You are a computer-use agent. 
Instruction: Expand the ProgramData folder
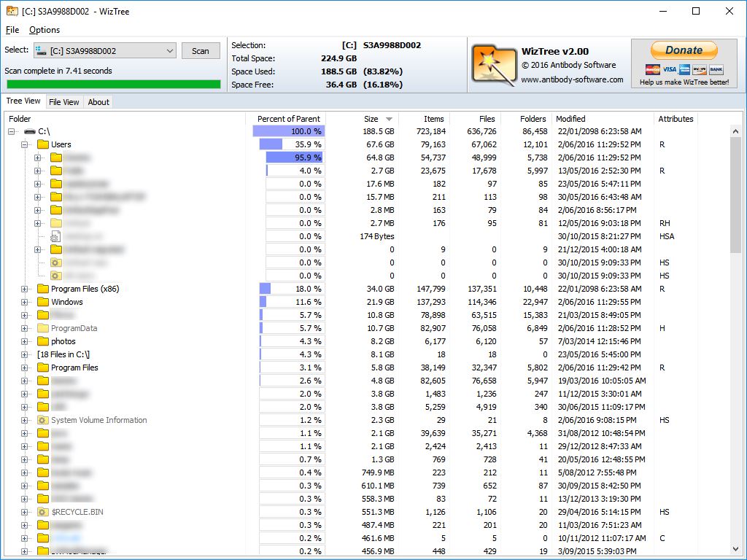(24, 328)
